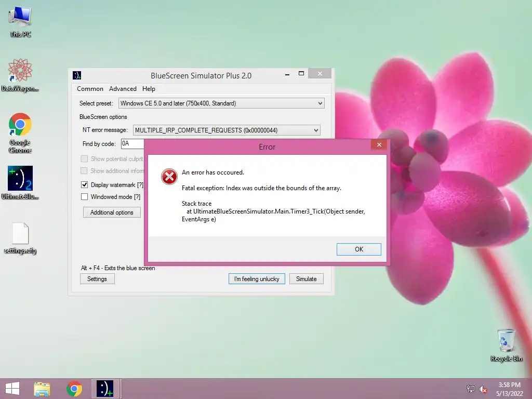Open the Windows Start button
The width and height of the screenshot is (532, 399).
pyautogui.click(x=12, y=389)
